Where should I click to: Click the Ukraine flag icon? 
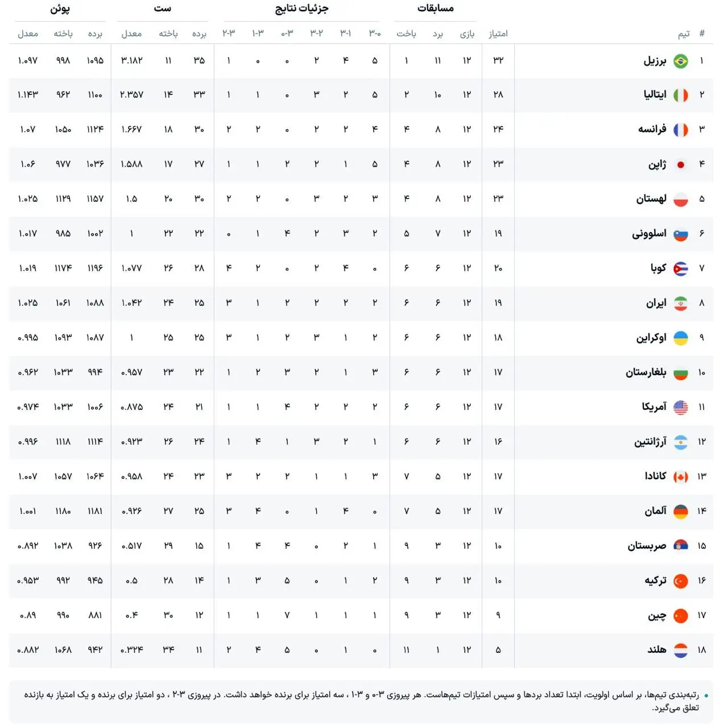(x=681, y=338)
